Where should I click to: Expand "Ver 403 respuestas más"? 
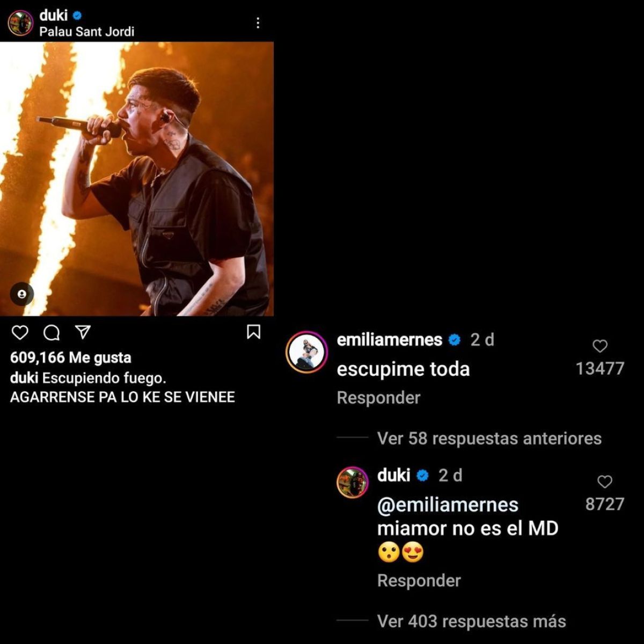coord(471,621)
